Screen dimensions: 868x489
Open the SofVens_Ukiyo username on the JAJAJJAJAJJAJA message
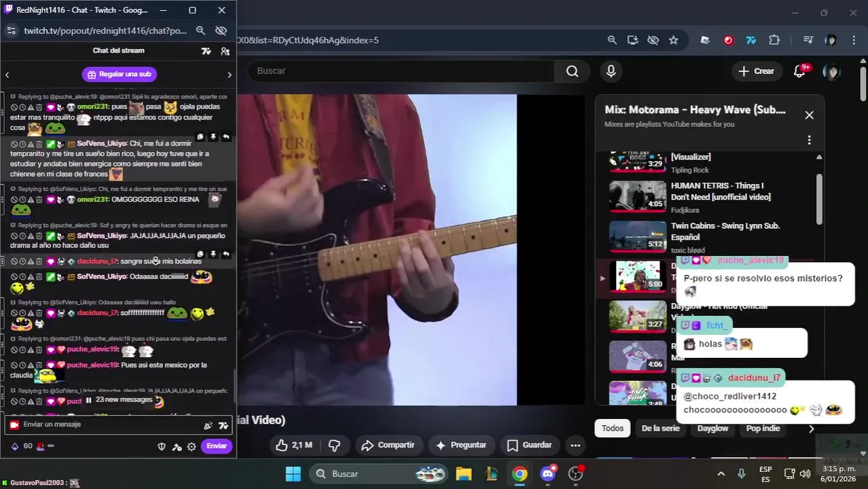(102, 236)
